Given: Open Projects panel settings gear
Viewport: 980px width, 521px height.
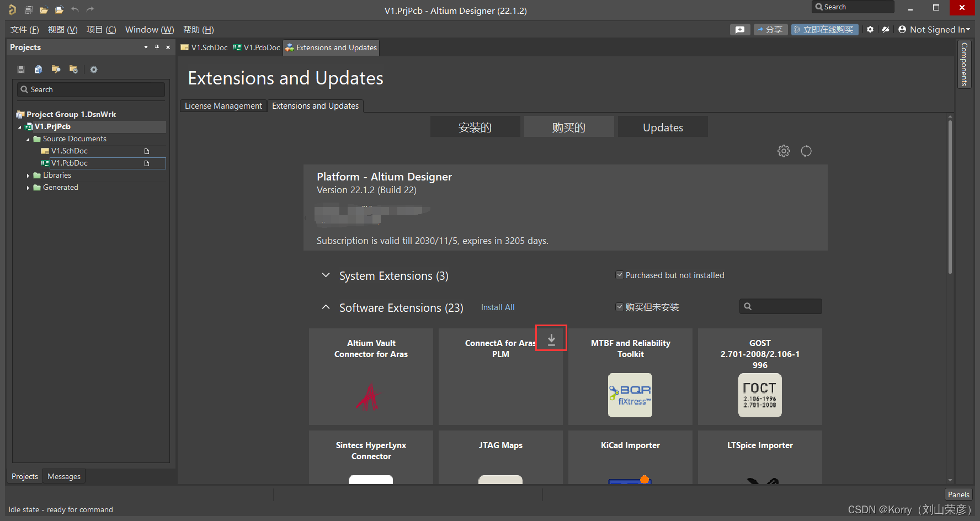Looking at the screenshot, I should 94,70.
